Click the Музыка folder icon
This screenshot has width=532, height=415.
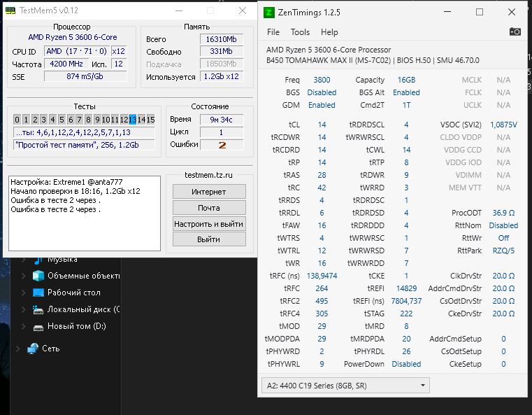point(38,260)
